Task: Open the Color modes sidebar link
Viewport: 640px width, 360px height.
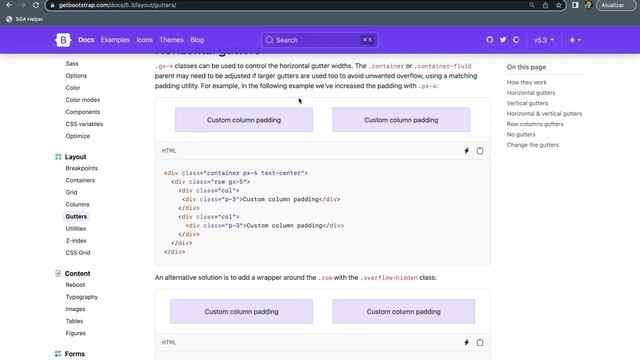Action: tap(83, 100)
